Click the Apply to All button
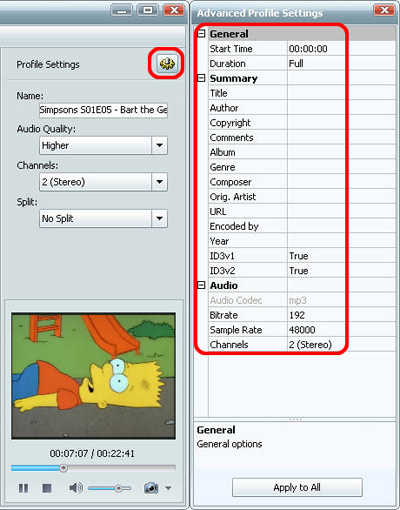 click(x=297, y=487)
